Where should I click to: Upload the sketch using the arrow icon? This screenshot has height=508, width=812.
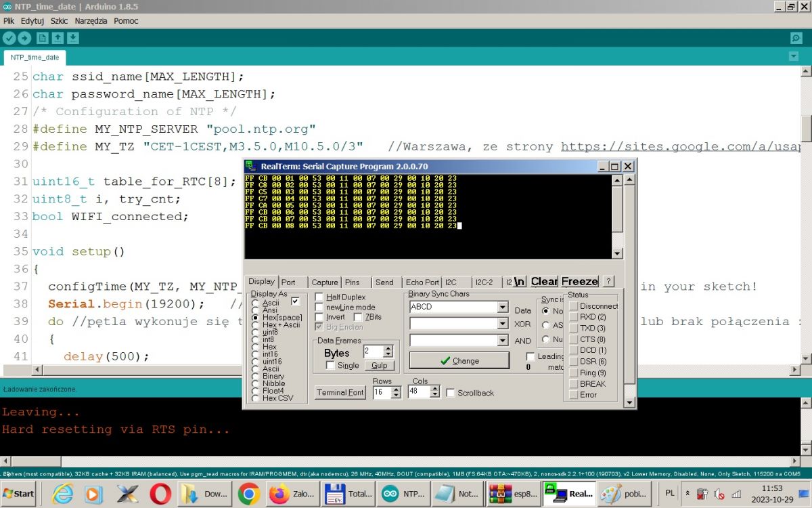pos(24,39)
